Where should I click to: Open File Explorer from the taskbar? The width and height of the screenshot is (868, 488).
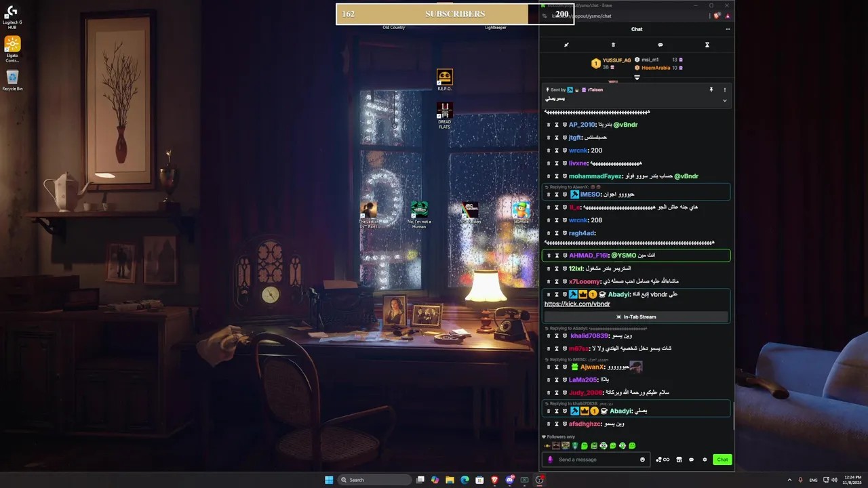tap(450, 480)
